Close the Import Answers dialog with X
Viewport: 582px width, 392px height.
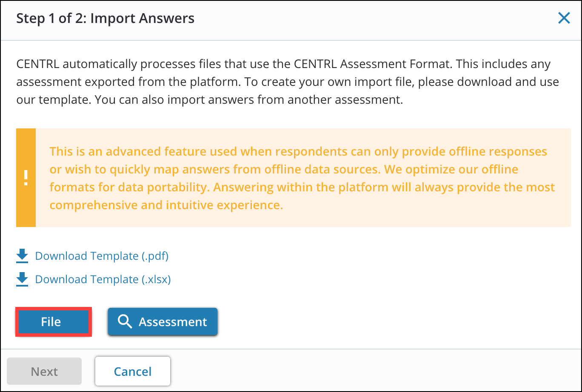(564, 18)
